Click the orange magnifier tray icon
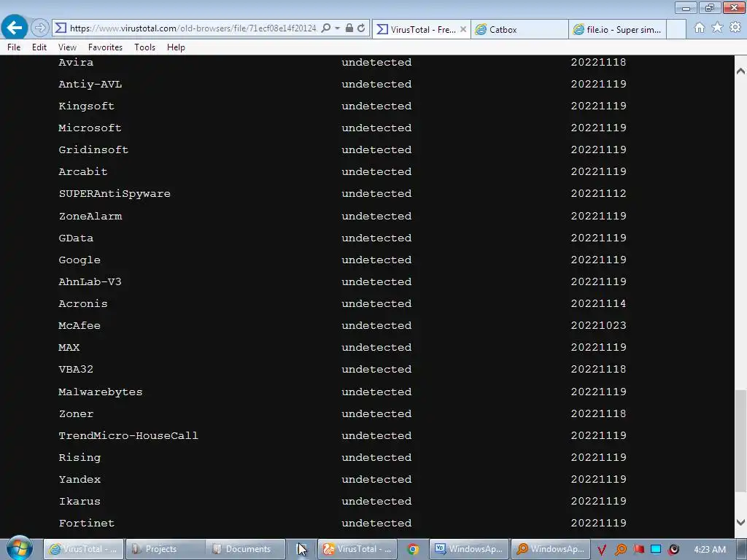The image size is (747, 560). point(620,550)
